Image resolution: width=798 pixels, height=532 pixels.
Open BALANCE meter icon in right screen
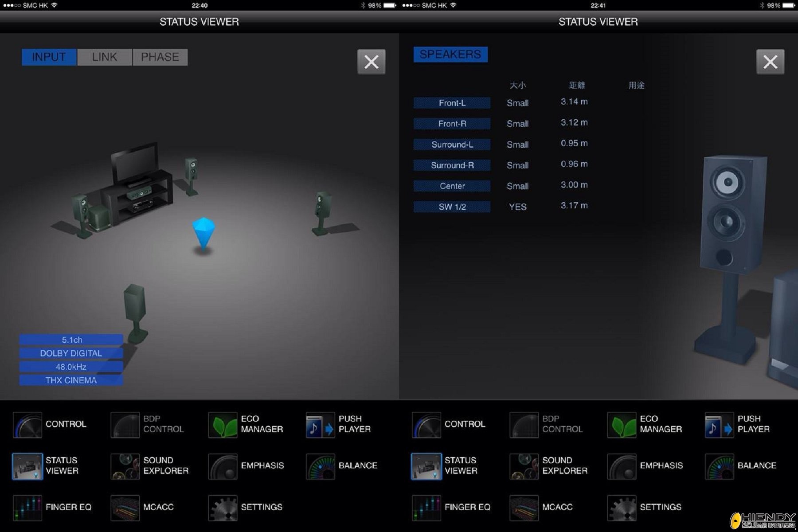(720, 466)
